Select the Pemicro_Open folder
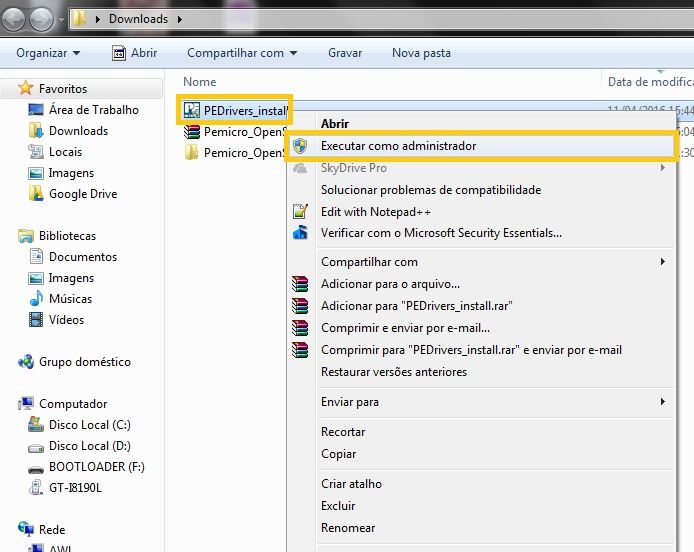This screenshot has height=552, width=694. [x=234, y=153]
